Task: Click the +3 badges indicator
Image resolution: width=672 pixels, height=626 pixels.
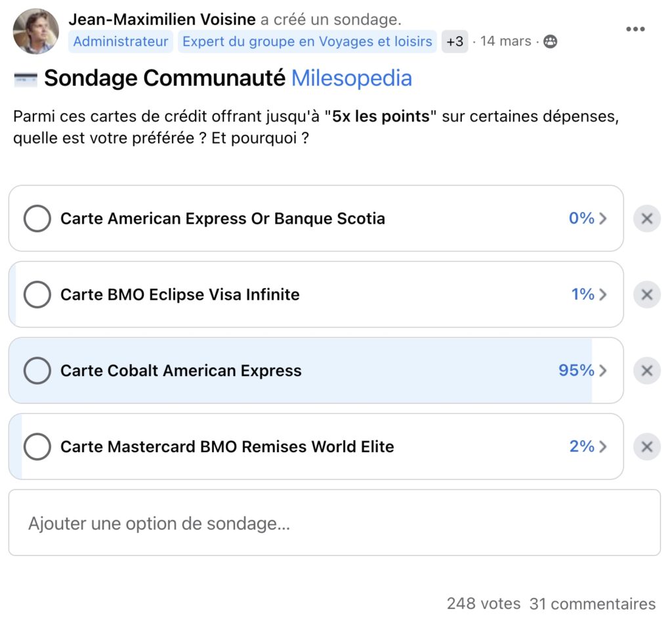Action: [455, 41]
